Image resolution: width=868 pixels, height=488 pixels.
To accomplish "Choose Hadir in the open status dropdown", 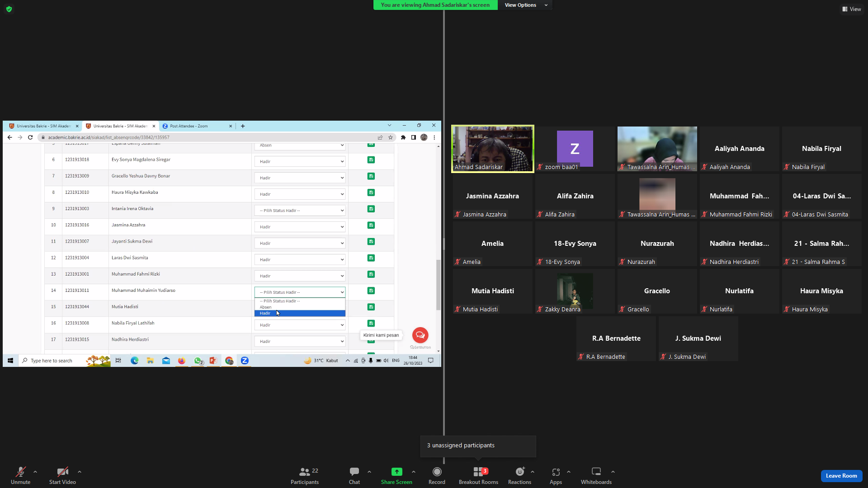I will tap(300, 313).
